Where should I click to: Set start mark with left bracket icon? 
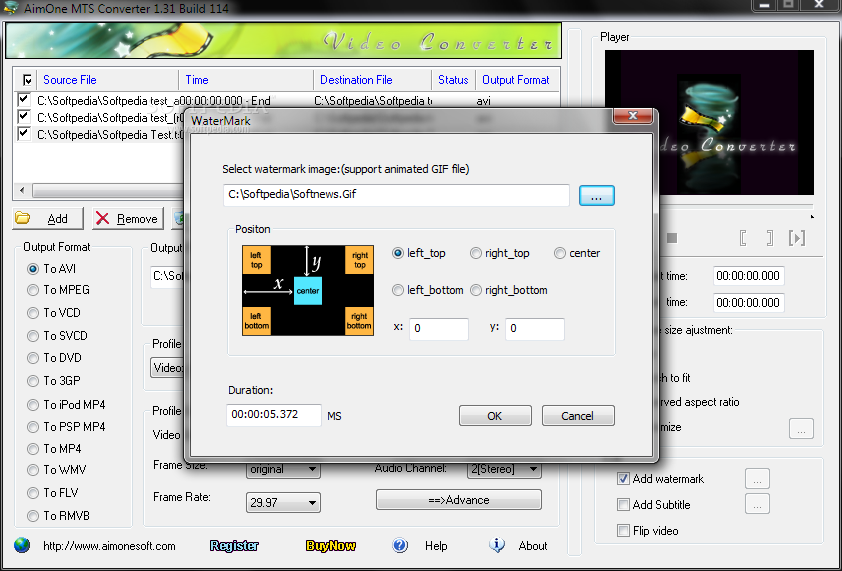click(x=743, y=237)
